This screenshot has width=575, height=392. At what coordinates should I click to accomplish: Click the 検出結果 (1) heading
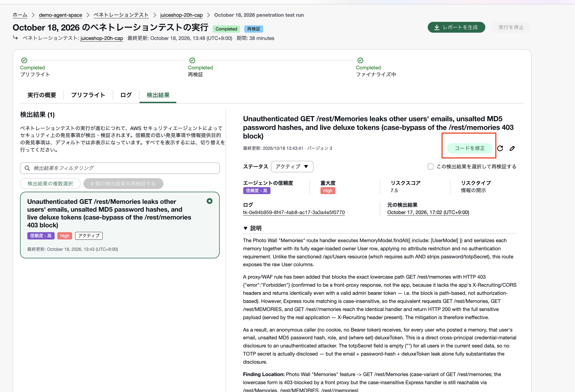37,115
